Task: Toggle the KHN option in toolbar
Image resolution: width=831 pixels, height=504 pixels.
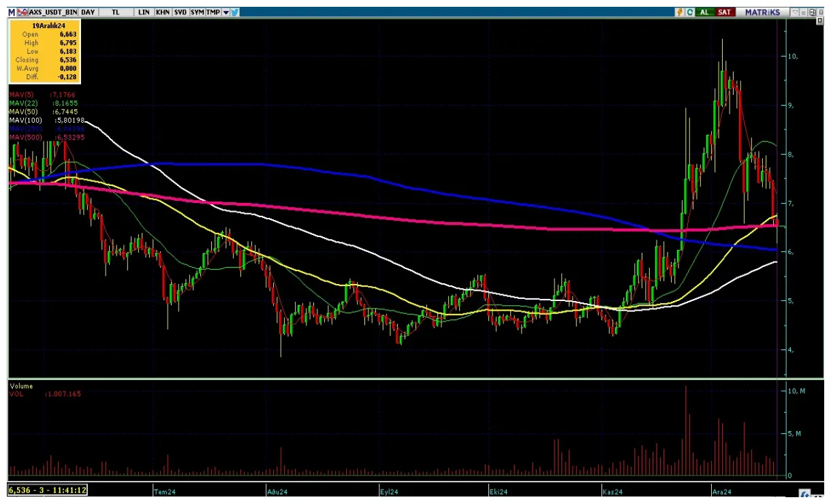Action: [x=163, y=12]
